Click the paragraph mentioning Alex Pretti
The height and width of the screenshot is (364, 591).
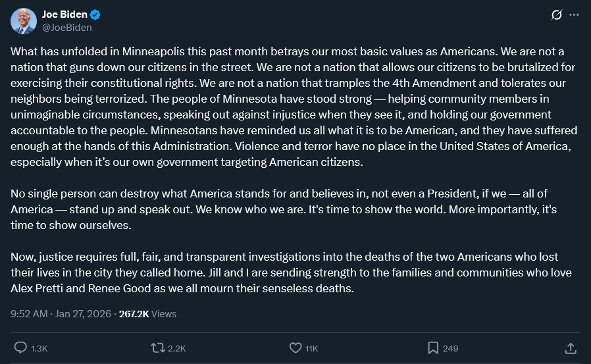tap(290, 273)
